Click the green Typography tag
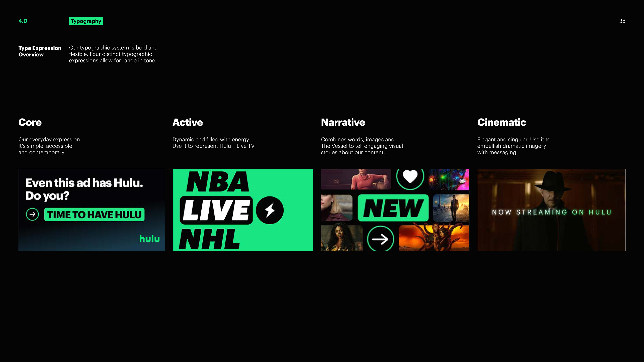 [86, 21]
